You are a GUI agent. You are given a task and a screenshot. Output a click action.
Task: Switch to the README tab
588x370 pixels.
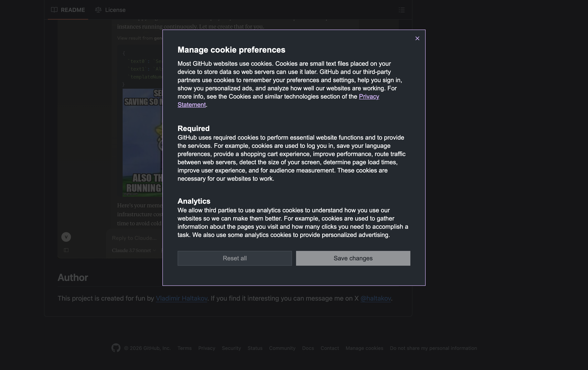(x=73, y=10)
